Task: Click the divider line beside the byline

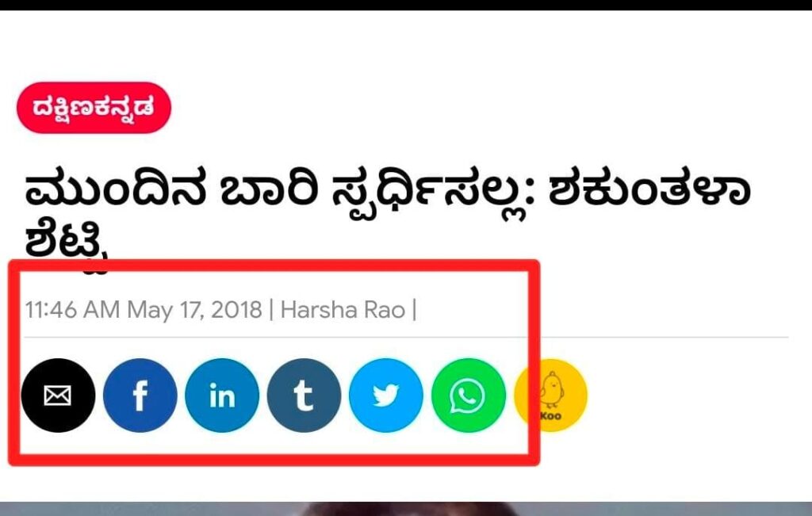Action: (x=406, y=338)
